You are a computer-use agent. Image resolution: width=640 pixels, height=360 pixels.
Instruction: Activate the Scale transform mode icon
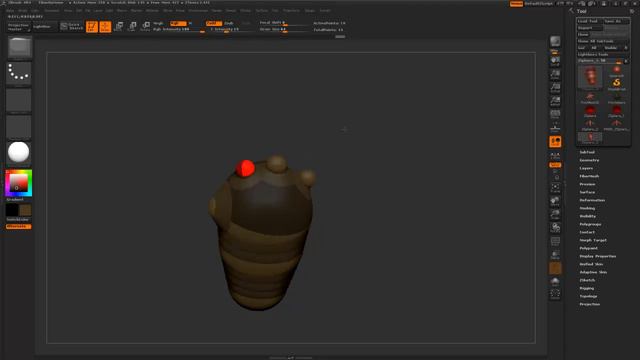tap(132, 27)
